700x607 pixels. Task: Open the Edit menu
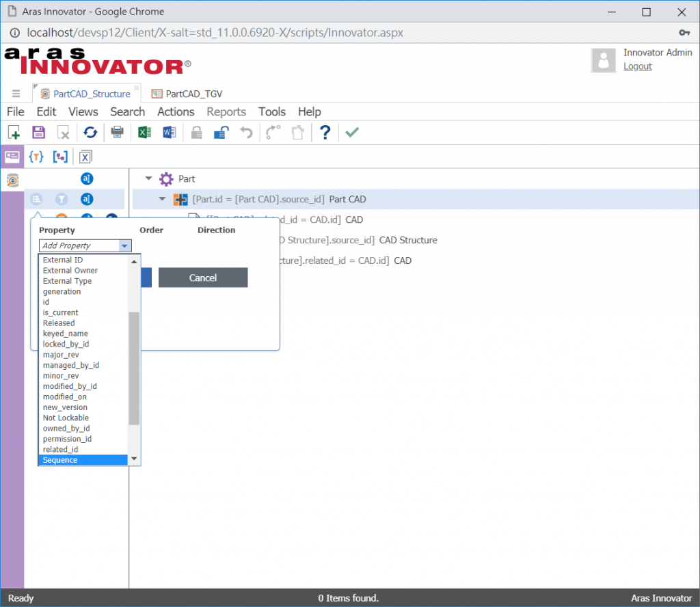[x=46, y=111]
